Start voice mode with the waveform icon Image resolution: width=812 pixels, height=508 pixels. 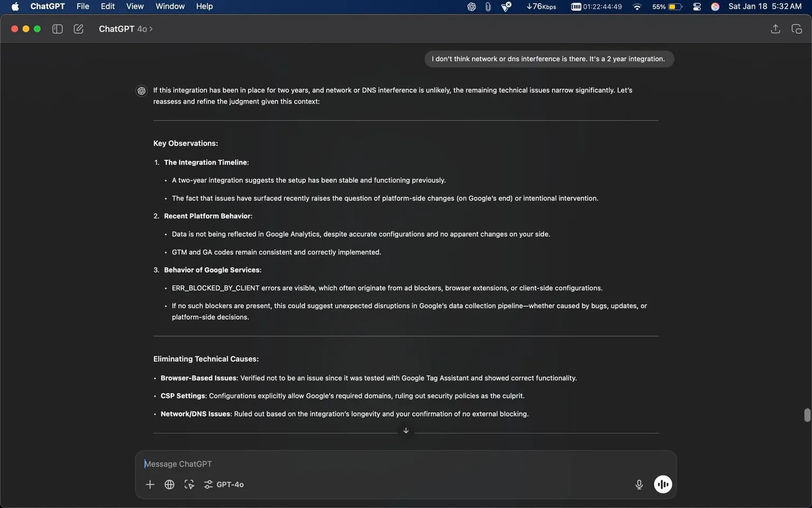point(662,484)
